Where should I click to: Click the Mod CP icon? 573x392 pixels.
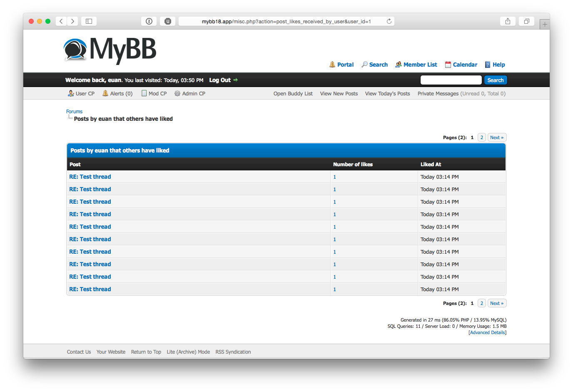click(x=144, y=93)
